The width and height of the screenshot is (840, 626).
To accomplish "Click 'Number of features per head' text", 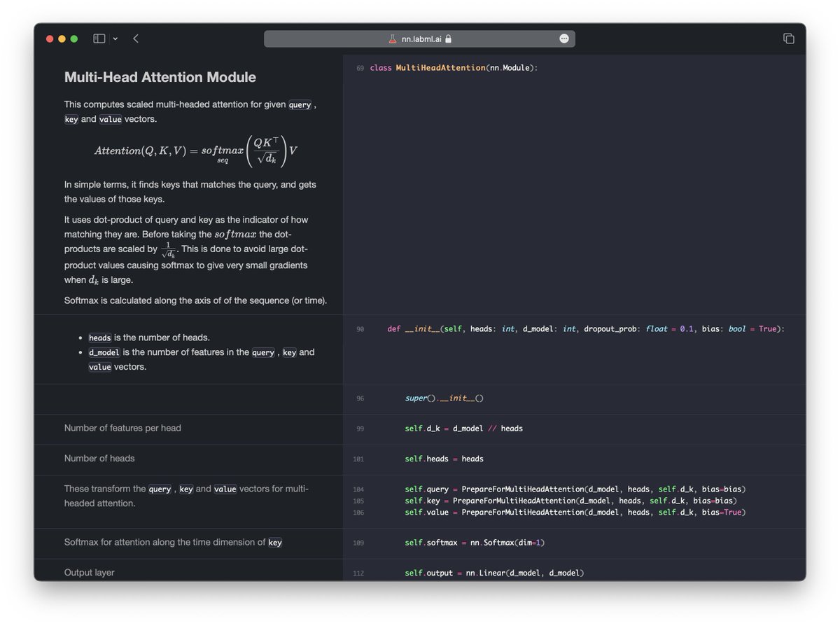I will click(122, 428).
